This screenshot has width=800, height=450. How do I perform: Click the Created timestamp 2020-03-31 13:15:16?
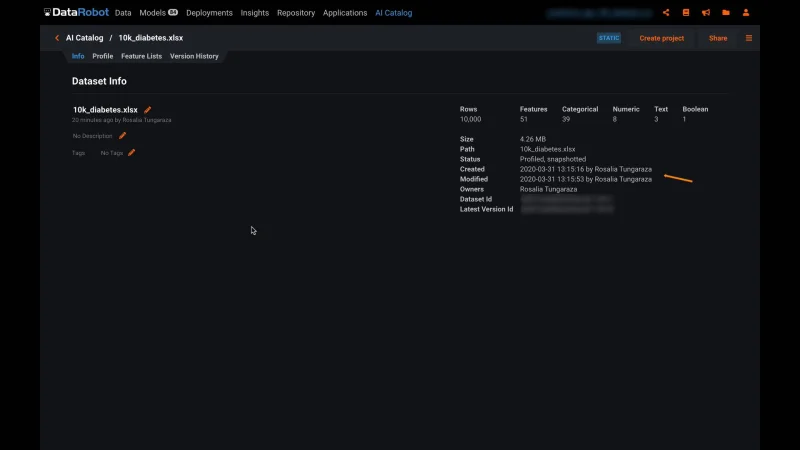click(552, 169)
